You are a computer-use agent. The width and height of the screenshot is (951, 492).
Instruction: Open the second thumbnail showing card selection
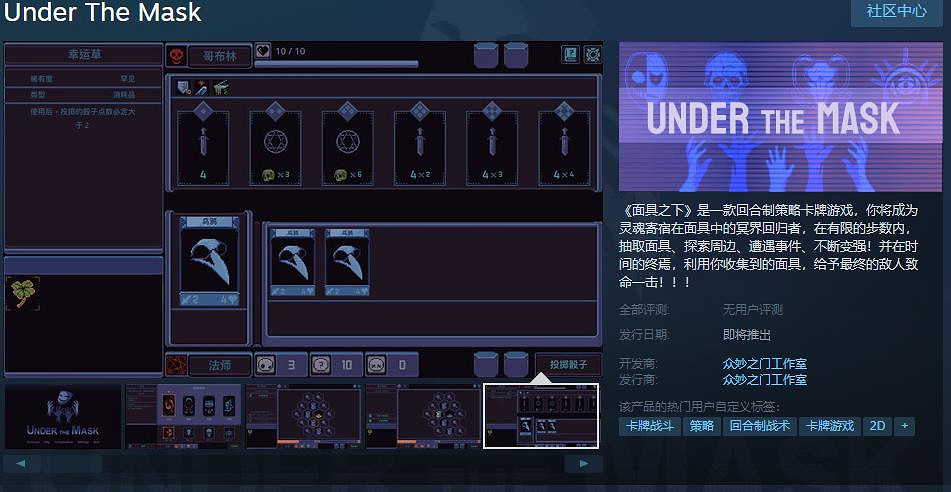[184, 416]
